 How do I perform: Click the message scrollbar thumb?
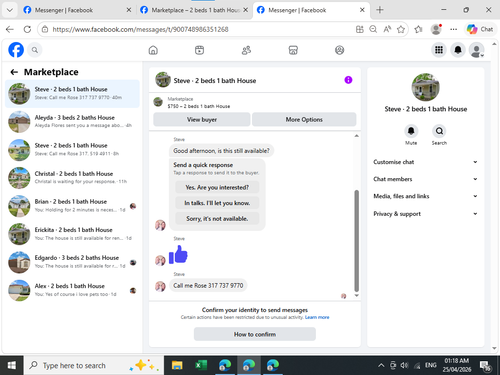pos(356,241)
